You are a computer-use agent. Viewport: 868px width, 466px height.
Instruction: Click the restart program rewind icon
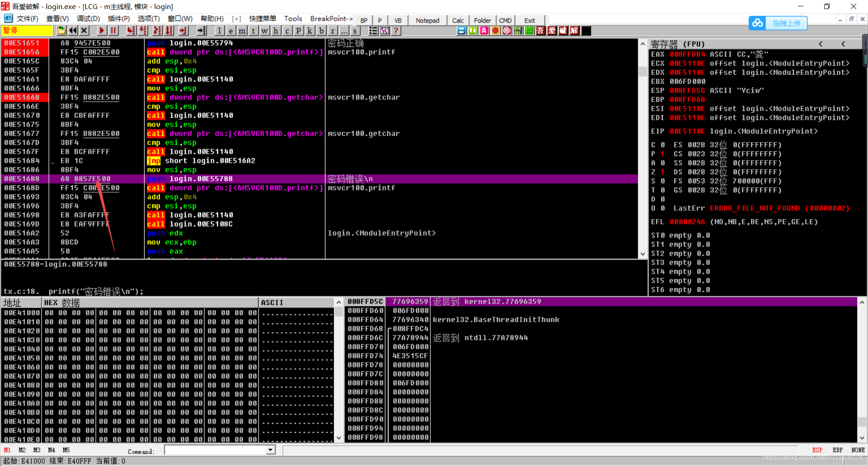click(72, 30)
